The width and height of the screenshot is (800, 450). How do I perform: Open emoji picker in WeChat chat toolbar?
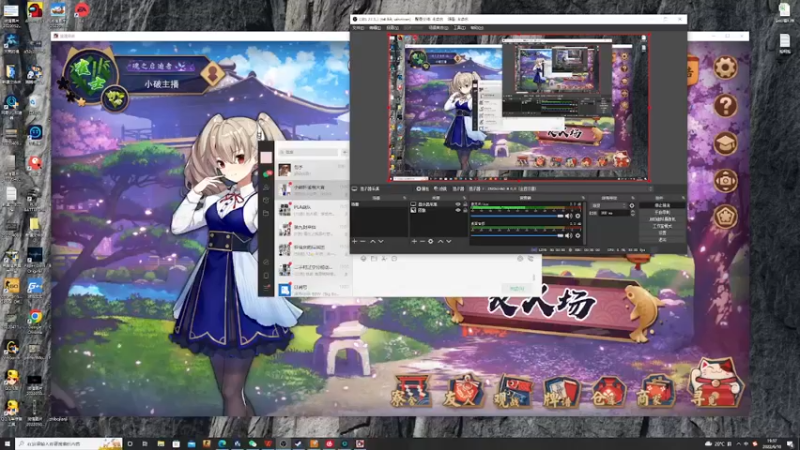coord(363,259)
